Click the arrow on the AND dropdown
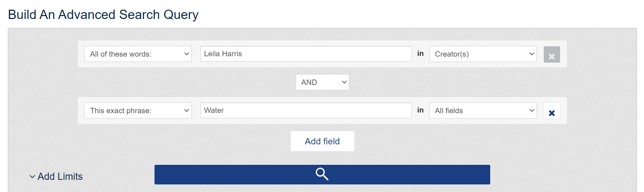Image resolution: width=644 pixels, height=192 pixels. click(344, 82)
